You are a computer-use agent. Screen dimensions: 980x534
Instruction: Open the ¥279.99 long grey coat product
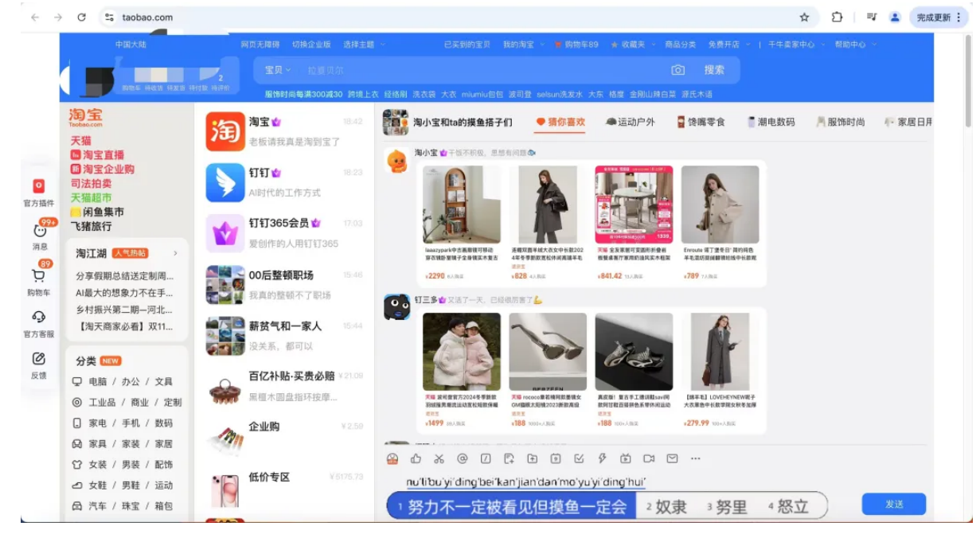coord(720,370)
